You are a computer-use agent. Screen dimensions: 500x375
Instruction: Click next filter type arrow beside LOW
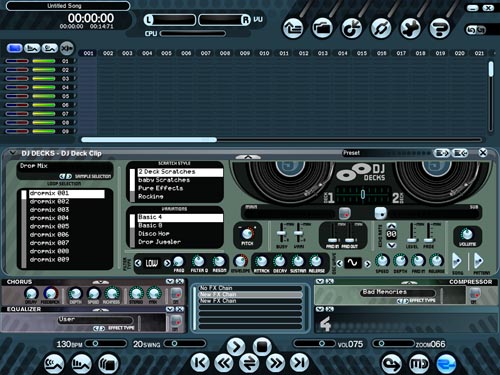click(167, 263)
